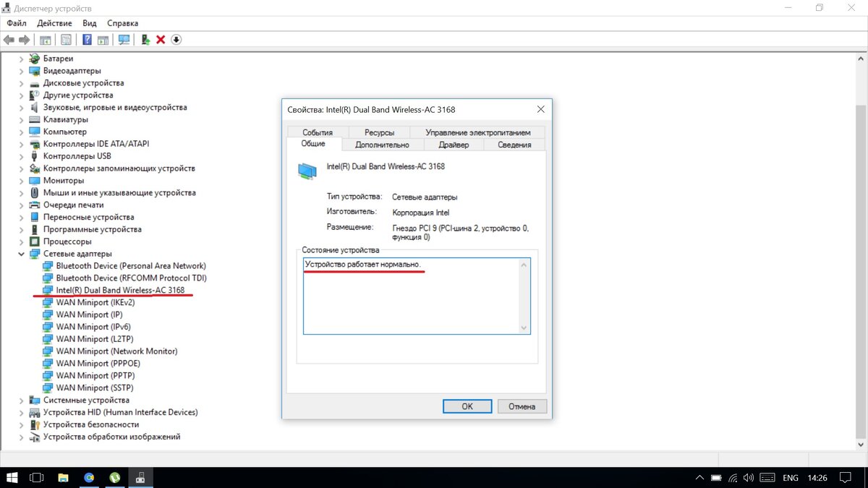
Task: Click the device tree vertical scrollbar
Action: pos(861,250)
